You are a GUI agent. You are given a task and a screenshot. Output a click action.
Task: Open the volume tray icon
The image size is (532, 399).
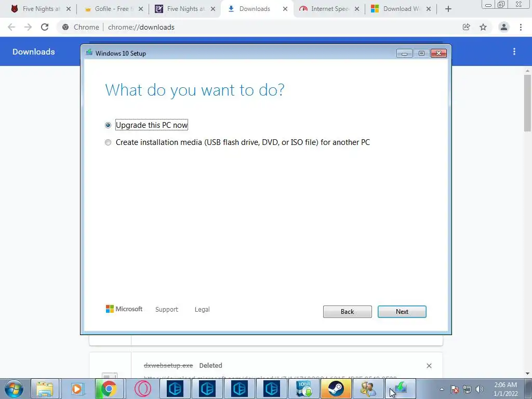coord(480,389)
